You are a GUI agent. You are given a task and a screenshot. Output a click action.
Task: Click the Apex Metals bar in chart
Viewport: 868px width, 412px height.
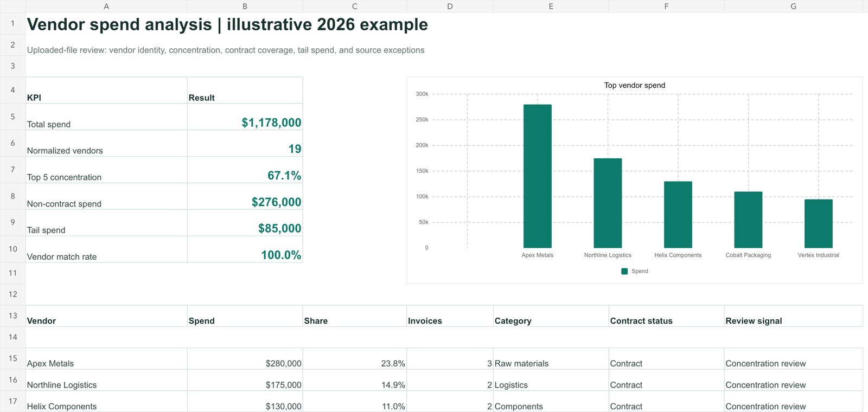(x=538, y=176)
